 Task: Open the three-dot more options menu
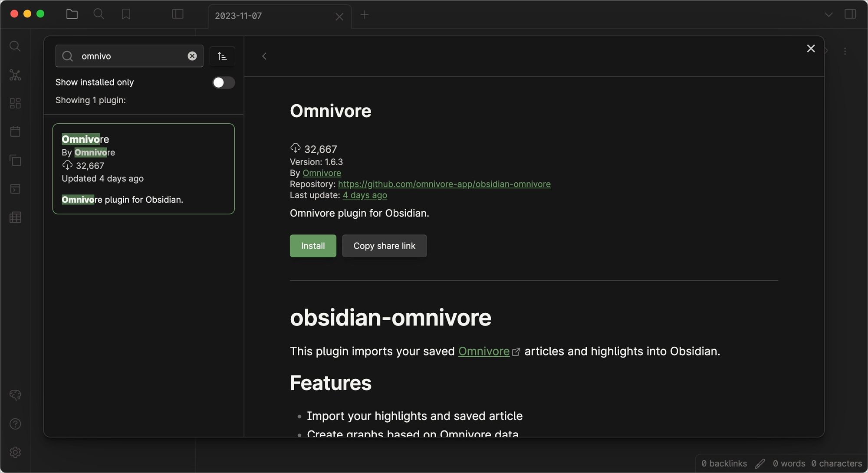(845, 51)
